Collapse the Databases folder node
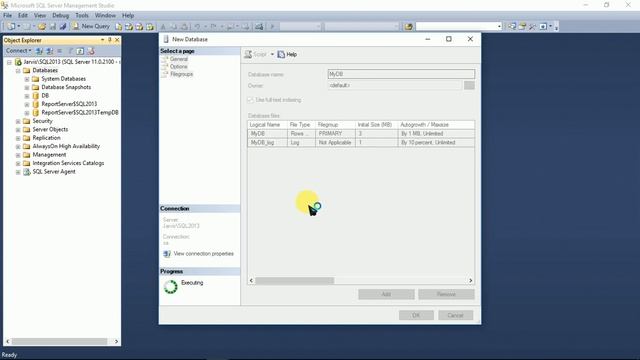Screen dimensions: 640x360 tap(18, 71)
